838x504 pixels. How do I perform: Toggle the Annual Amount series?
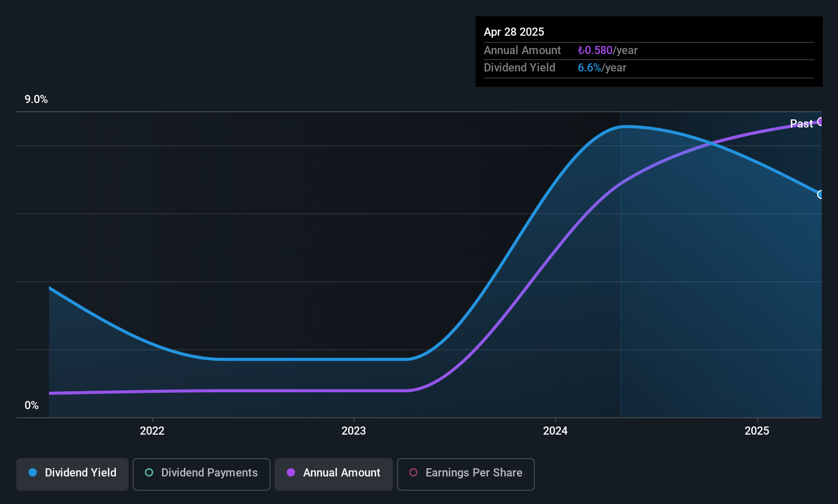[334, 474]
